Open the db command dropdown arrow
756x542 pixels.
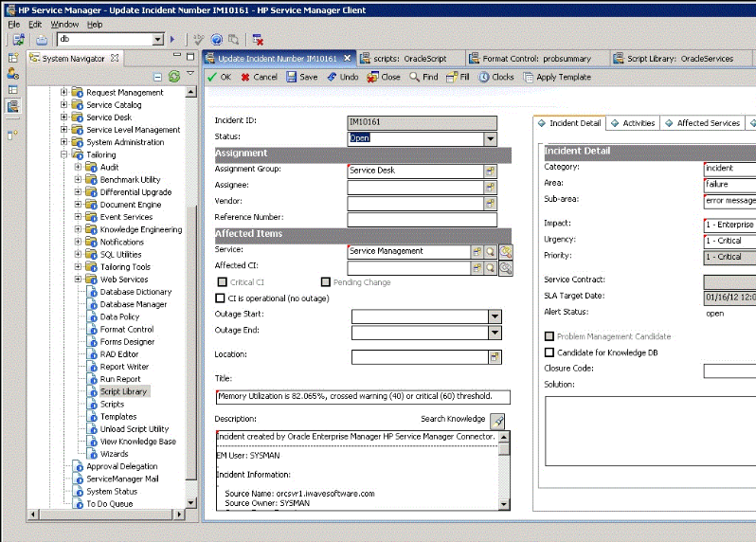click(x=157, y=40)
